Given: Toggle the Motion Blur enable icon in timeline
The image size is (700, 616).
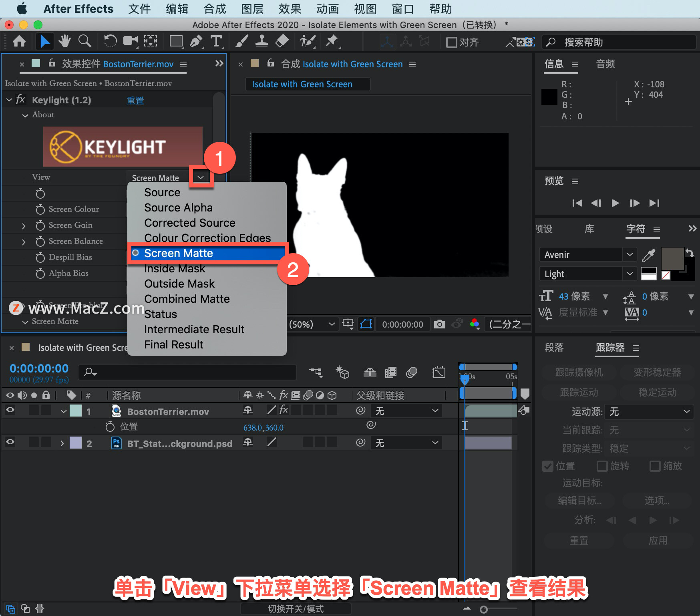Looking at the screenshot, I should coord(411,372).
